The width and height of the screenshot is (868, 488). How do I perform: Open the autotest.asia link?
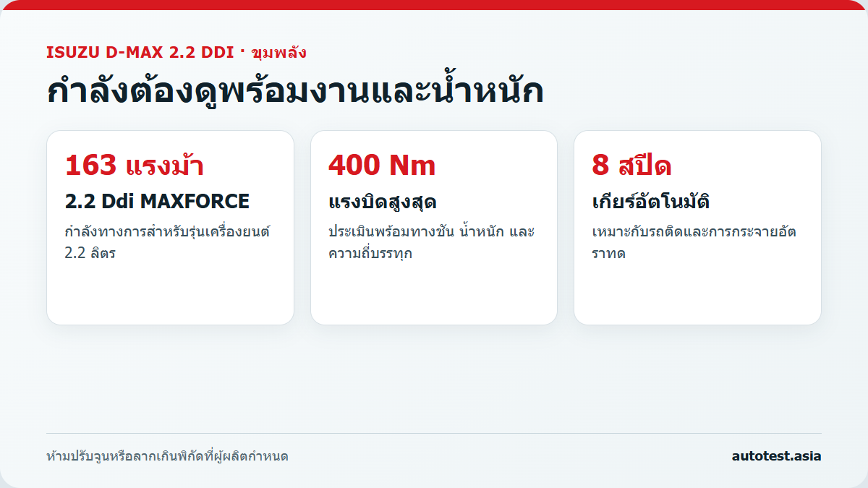tap(776, 456)
